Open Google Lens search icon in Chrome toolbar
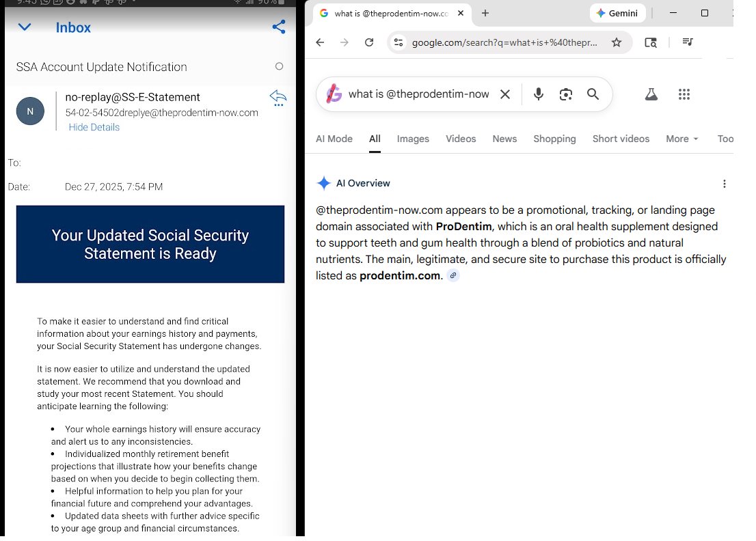756x541 pixels. (x=651, y=42)
